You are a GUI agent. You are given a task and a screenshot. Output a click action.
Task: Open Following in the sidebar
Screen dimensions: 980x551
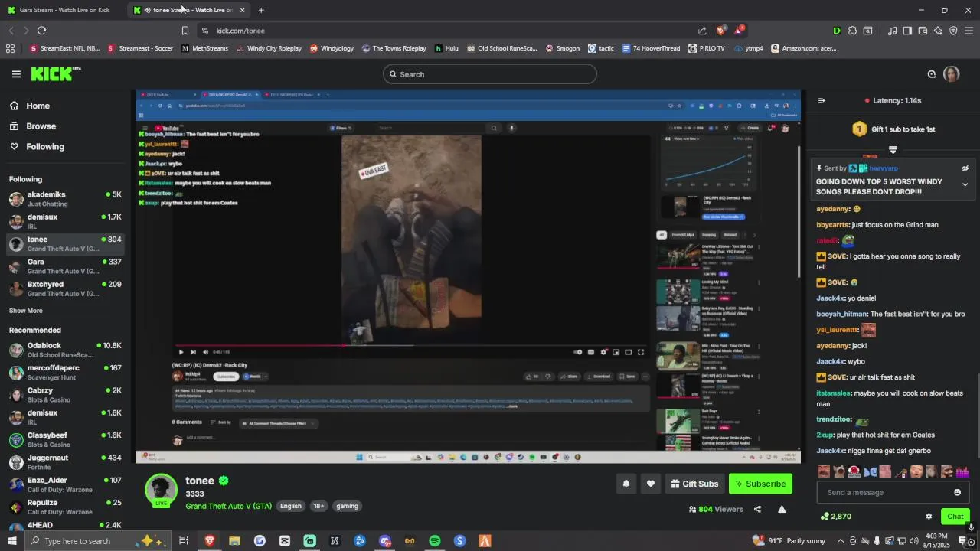pos(37,147)
